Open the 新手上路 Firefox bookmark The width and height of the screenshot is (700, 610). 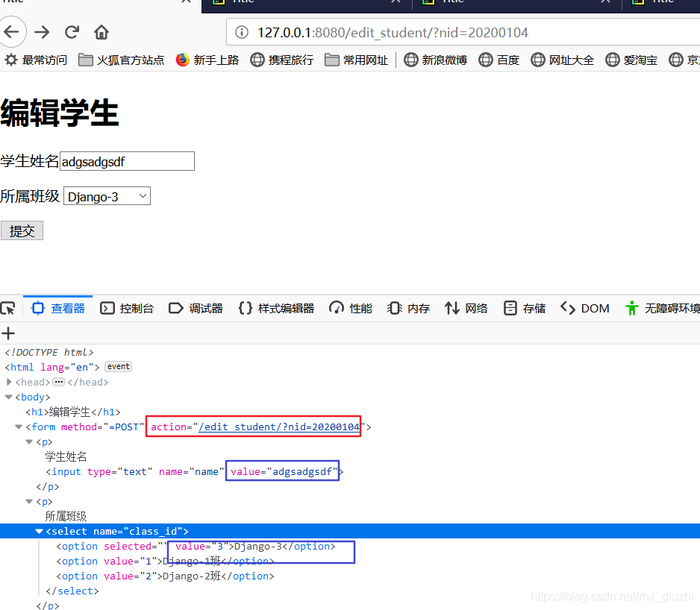point(207,60)
